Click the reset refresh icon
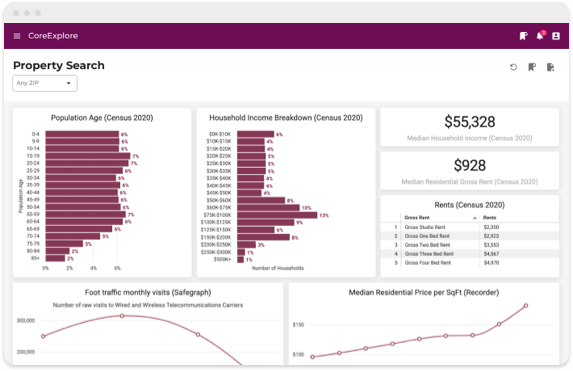 [x=513, y=67]
